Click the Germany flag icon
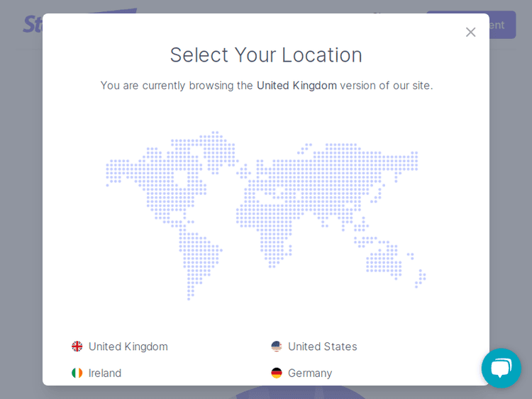This screenshot has height=399, width=532. pos(277,373)
